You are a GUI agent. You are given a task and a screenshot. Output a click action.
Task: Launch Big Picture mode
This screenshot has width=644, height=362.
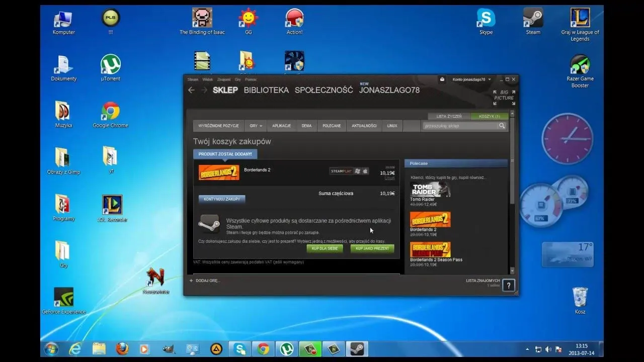tap(504, 98)
